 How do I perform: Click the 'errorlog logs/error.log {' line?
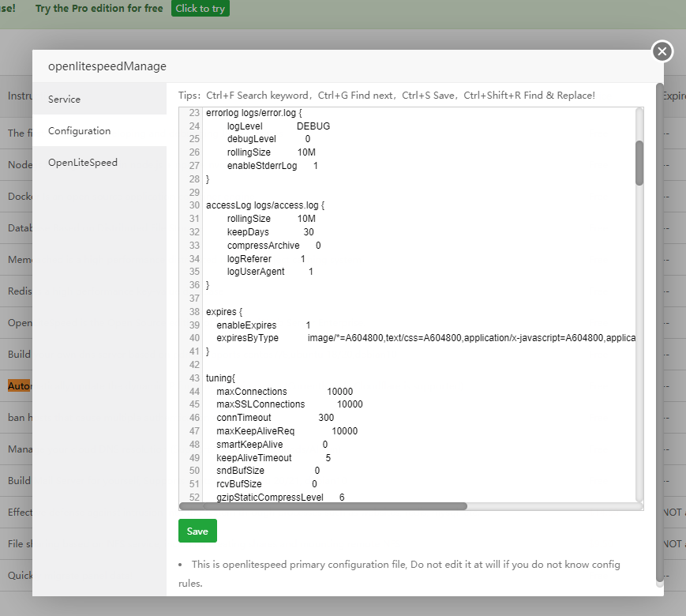253,112
